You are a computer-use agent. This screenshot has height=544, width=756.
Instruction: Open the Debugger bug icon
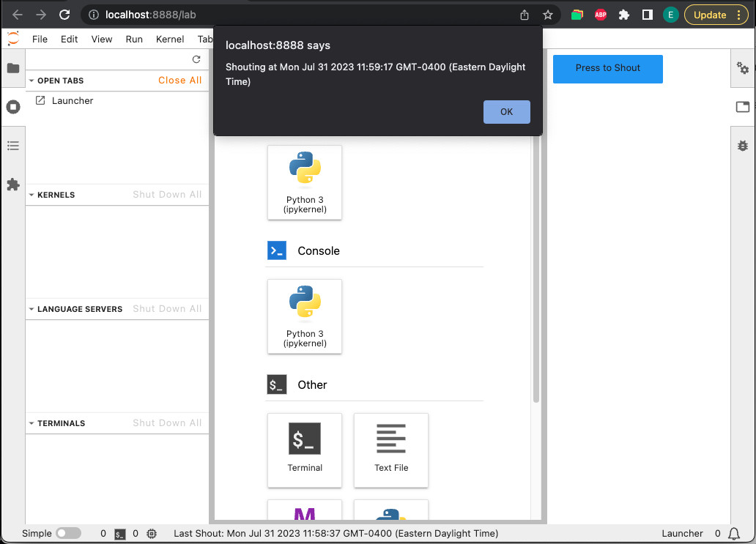coord(743,146)
